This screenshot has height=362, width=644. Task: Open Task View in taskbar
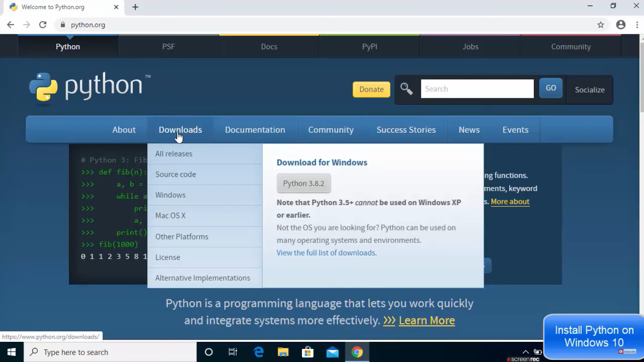(233, 352)
